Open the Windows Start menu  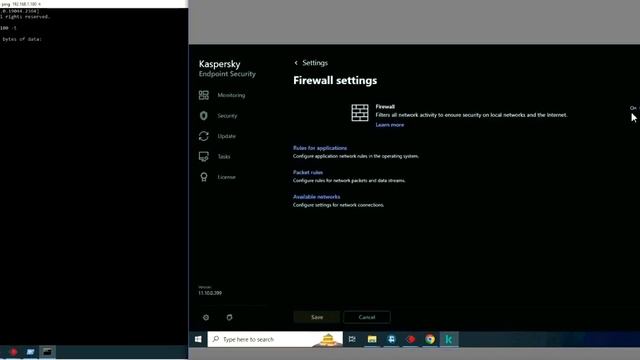click(198, 339)
